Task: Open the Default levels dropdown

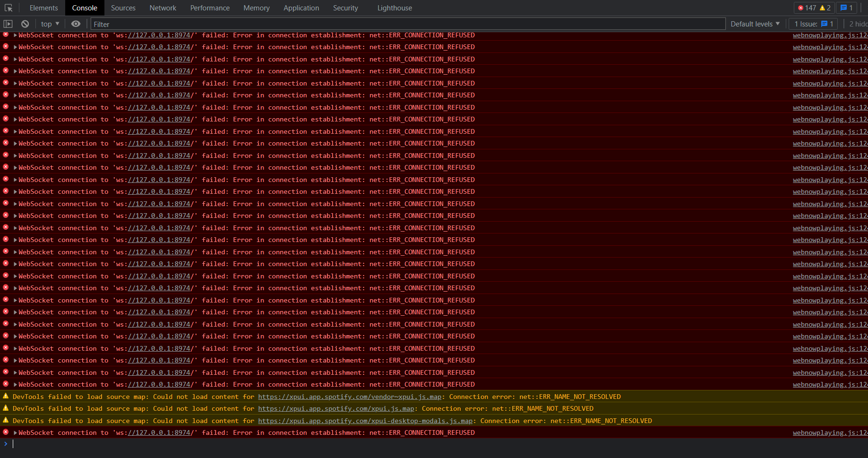Action: point(755,24)
